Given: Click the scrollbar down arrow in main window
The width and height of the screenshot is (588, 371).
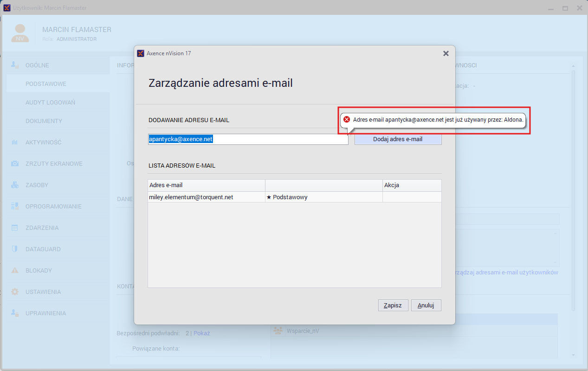Looking at the screenshot, I should pyautogui.click(x=574, y=355).
